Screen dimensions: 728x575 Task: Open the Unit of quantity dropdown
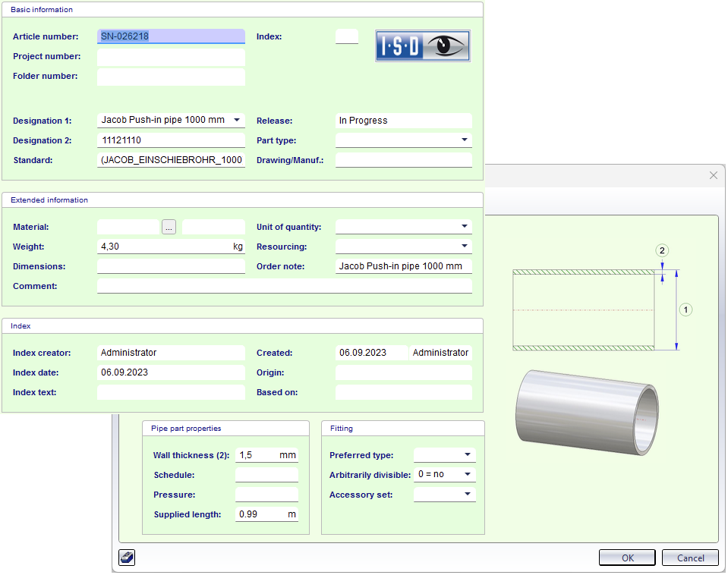point(465,226)
